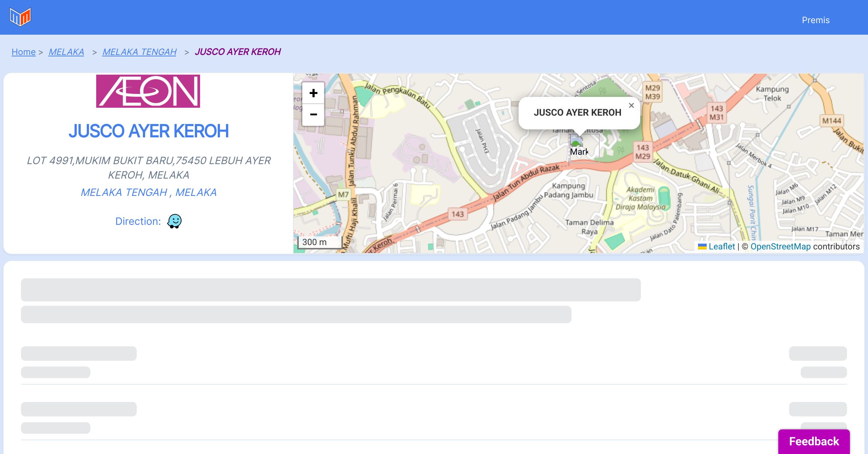Click MELAKA TENGAH, MELAKA location text

coord(149,192)
